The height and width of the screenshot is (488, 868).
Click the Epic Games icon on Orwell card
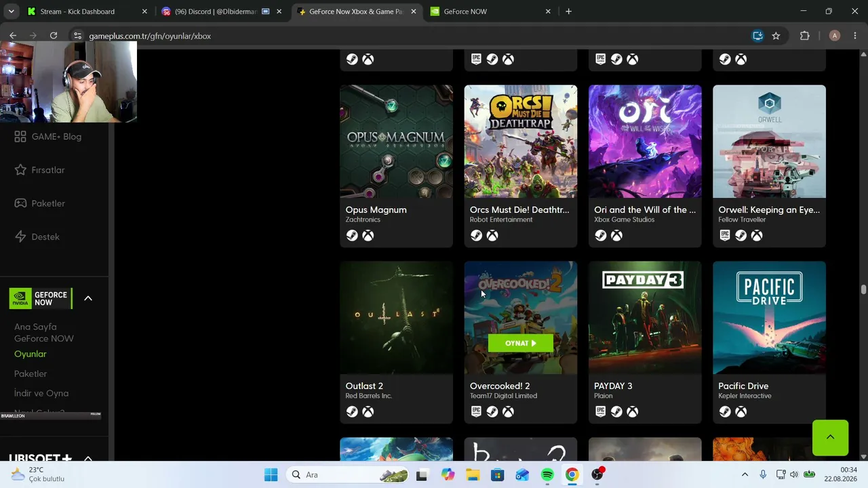click(725, 235)
